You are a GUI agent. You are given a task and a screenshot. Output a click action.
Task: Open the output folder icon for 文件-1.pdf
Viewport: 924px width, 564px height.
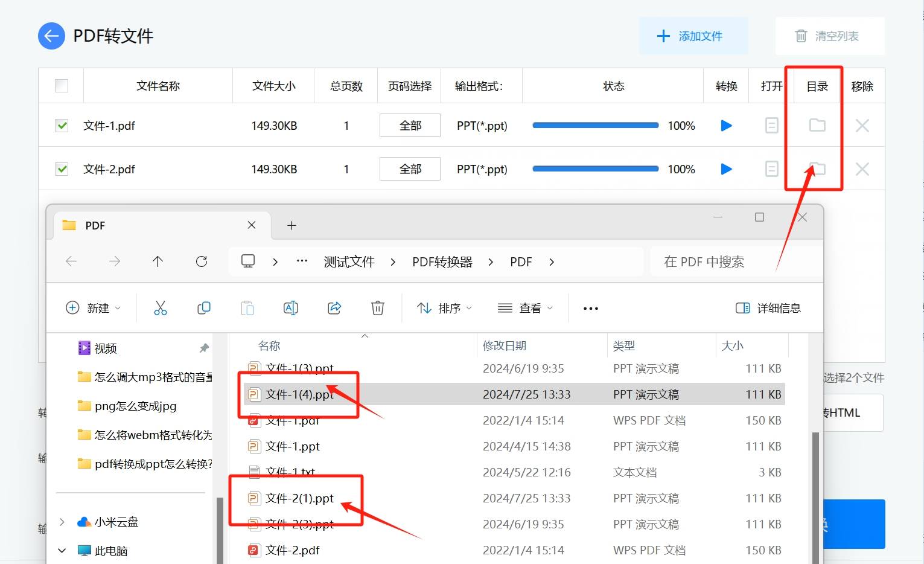coord(817,125)
